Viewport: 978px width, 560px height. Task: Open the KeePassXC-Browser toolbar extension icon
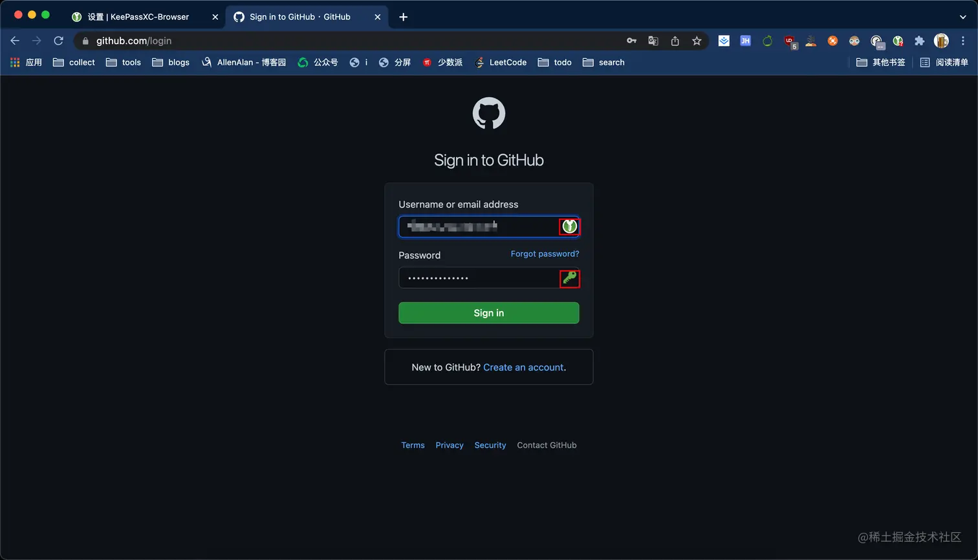898,41
